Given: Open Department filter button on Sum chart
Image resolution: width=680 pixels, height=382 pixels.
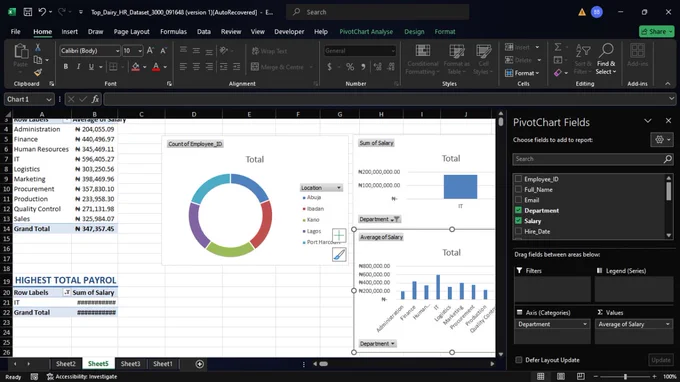Looking at the screenshot, I should click(x=379, y=219).
